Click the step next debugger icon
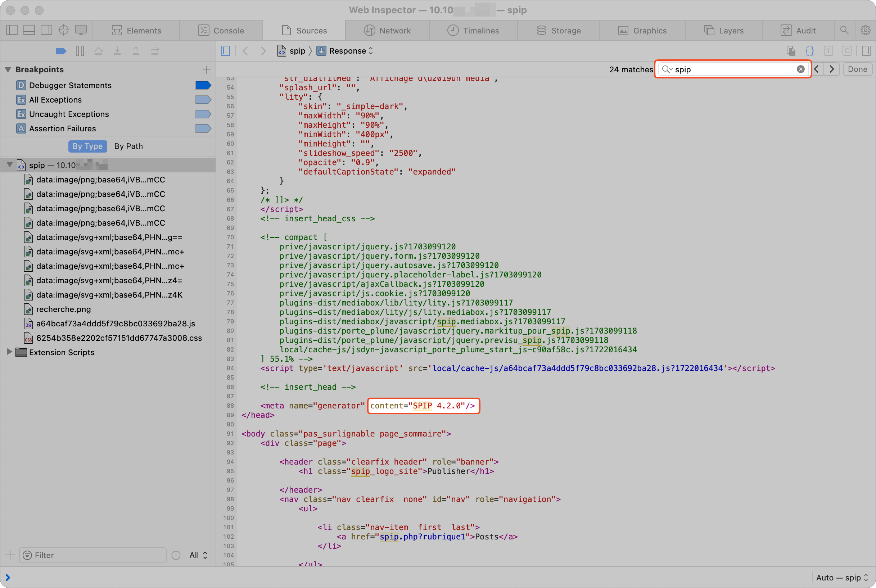The height and width of the screenshot is (588, 876). [155, 51]
